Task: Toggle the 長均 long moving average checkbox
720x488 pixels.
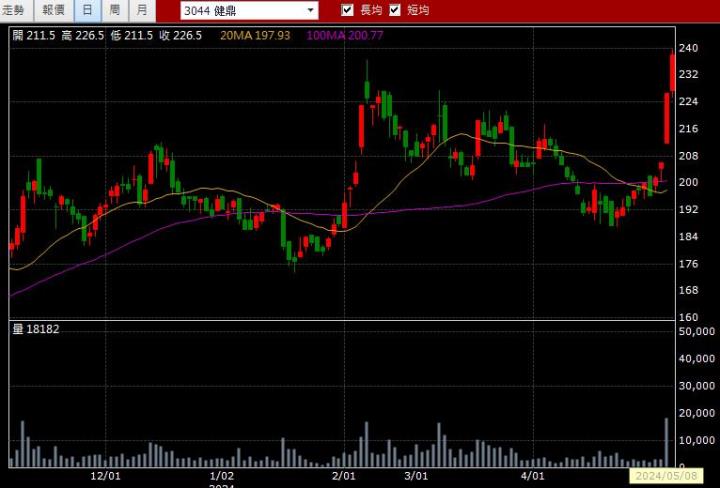Action: point(348,10)
